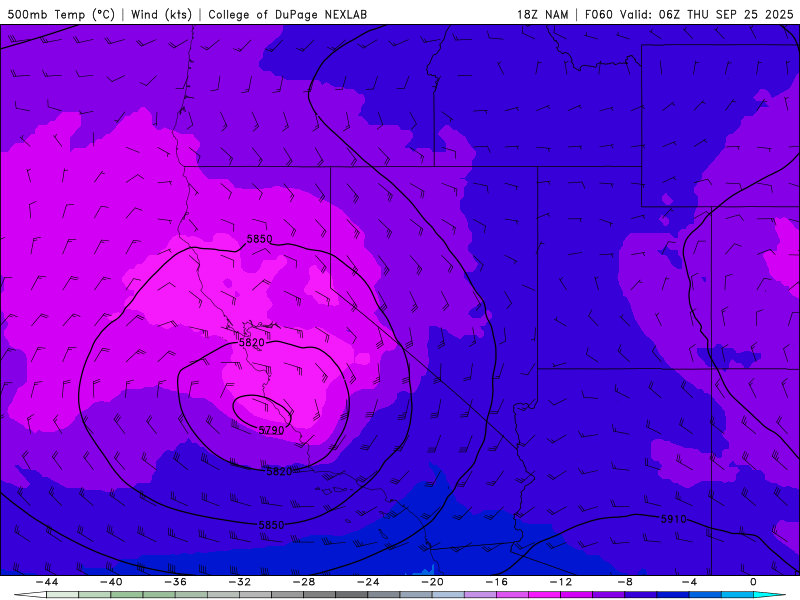This screenshot has height=600, width=800.
Task: Pick the cyan arrow end of colorbar
Action: click(x=769, y=595)
